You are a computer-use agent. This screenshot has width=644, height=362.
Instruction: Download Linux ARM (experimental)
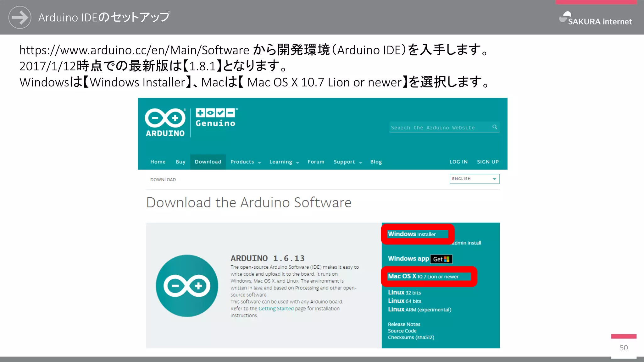[x=419, y=310]
